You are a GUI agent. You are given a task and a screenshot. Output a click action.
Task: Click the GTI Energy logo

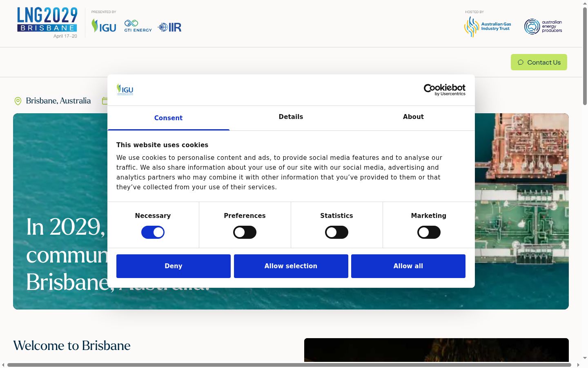(138, 26)
